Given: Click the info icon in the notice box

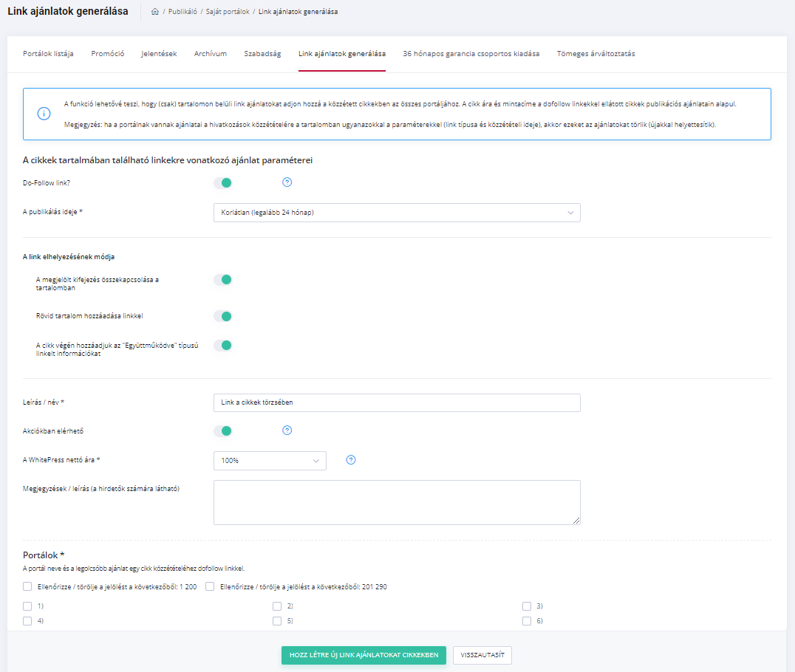Looking at the screenshot, I should [44, 114].
